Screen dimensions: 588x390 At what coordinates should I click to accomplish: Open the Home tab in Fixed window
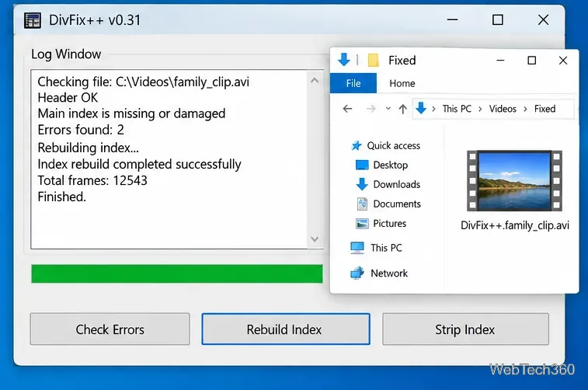[402, 83]
